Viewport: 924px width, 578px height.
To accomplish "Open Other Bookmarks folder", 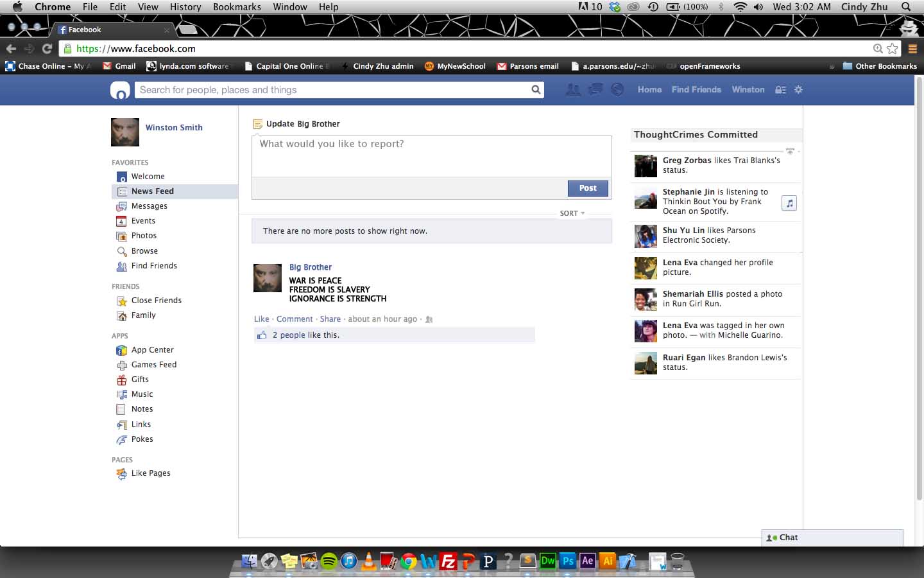I will 880,66.
